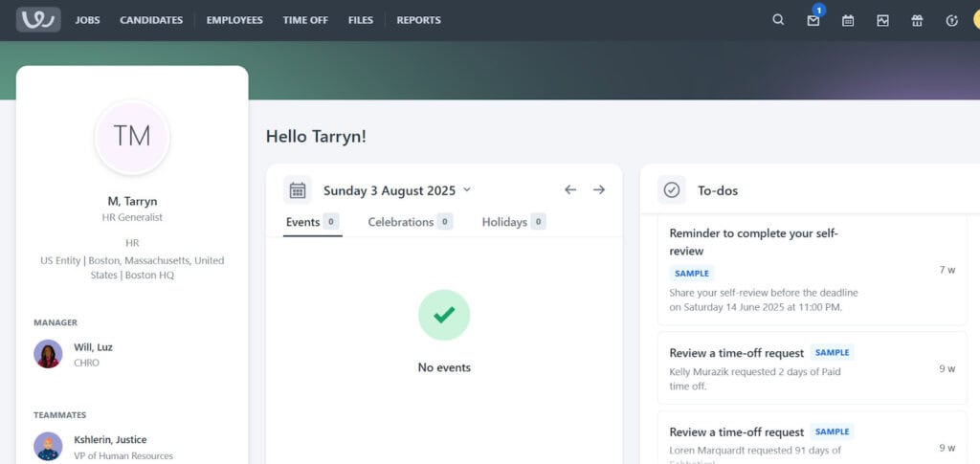Select the Events tab

tap(313, 222)
